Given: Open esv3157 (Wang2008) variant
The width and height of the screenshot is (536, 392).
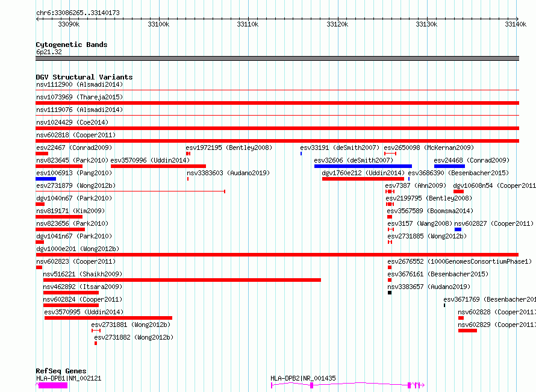Looking at the screenshot, I should pos(420,223).
